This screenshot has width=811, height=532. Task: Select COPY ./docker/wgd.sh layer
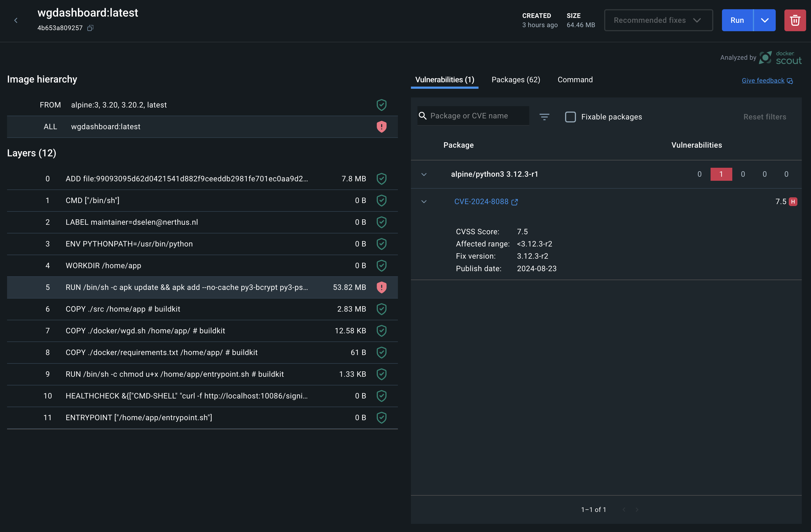pyautogui.click(x=202, y=331)
